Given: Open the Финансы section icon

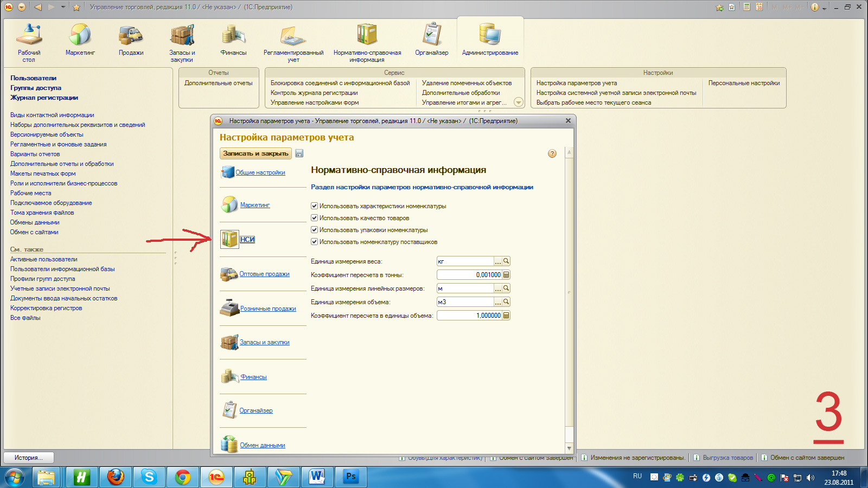Looking at the screenshot, I should (234, 35).
